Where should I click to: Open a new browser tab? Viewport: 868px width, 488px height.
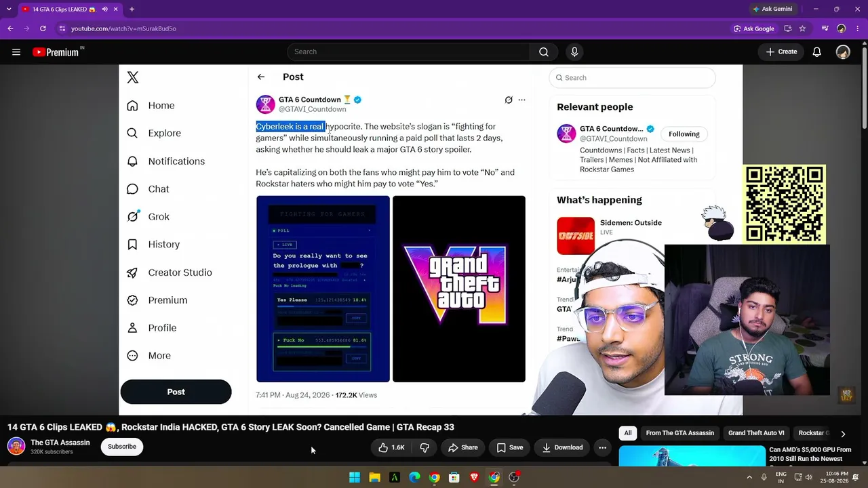tap(132, 9)
